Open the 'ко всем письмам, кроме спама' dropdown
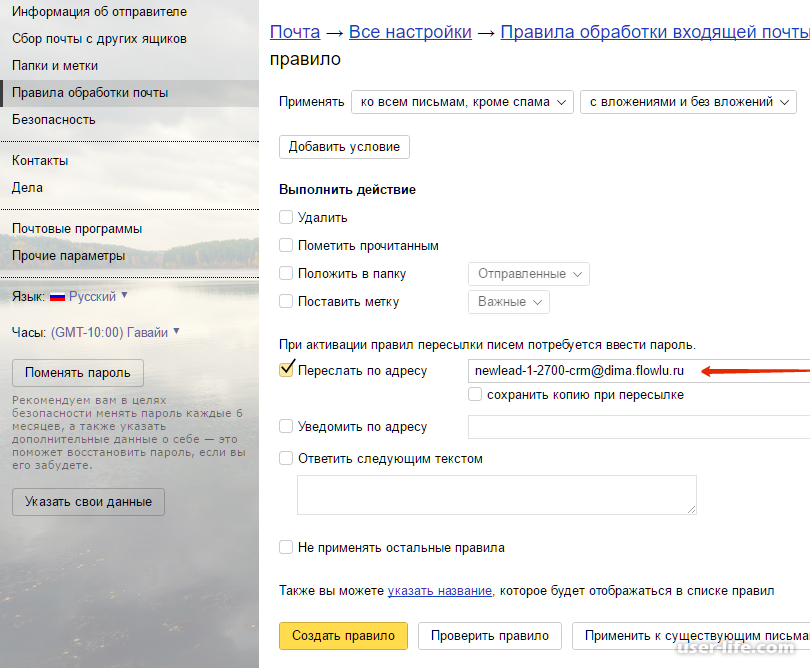 click(462, 102)
